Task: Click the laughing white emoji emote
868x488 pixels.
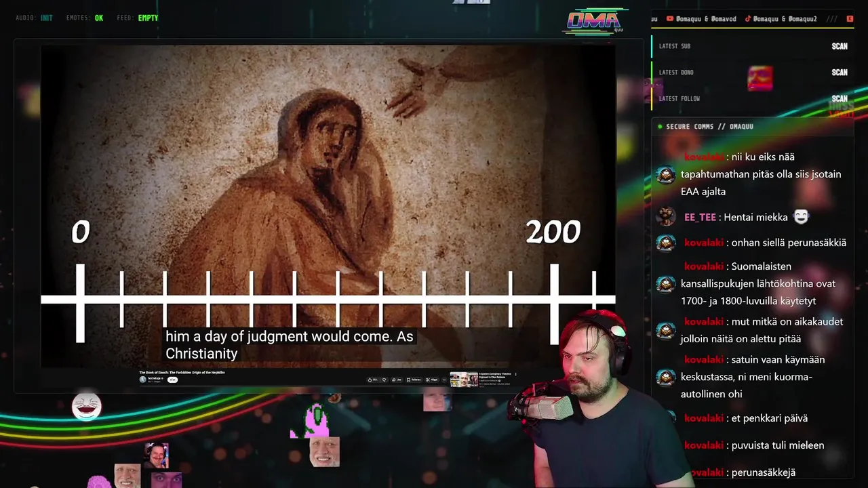Action: (87, 407)
